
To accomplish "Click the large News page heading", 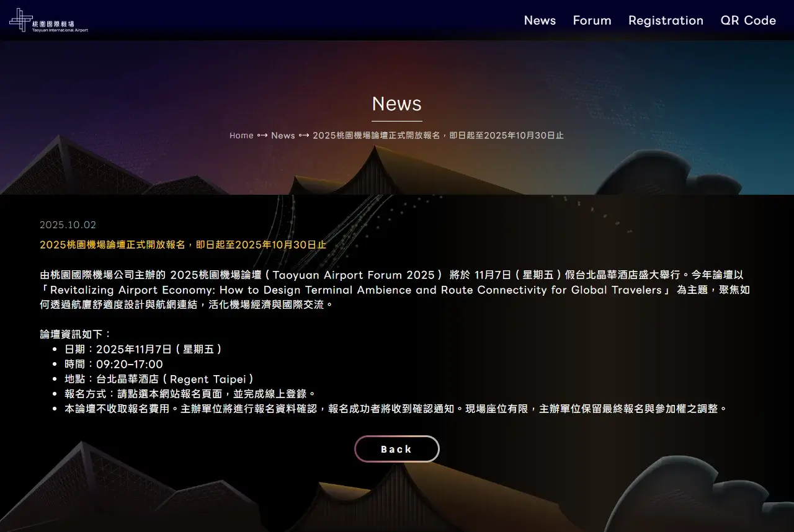I will [x=396, y=104].
